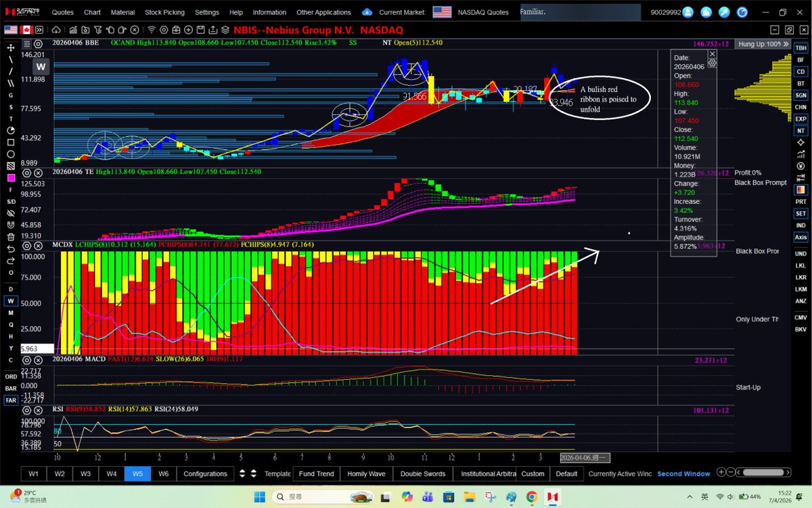This screenshot has width=812, height=508.
Task: Select the rectangle drawing tool
Action: tap(11, 142)
